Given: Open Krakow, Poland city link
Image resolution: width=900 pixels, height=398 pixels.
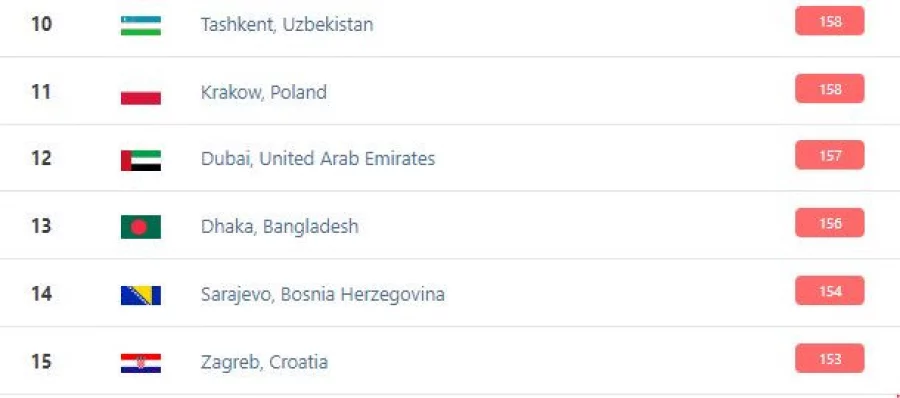Looking at the screenshot, I should (x=264, y=92).
